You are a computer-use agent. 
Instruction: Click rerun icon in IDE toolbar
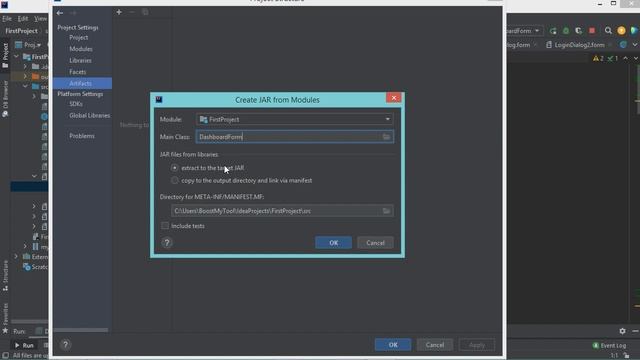click(x=553, y=31)
